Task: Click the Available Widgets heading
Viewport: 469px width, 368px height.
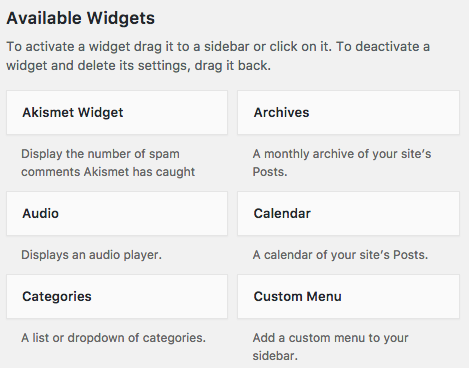Action: click(x=81, y=18)
